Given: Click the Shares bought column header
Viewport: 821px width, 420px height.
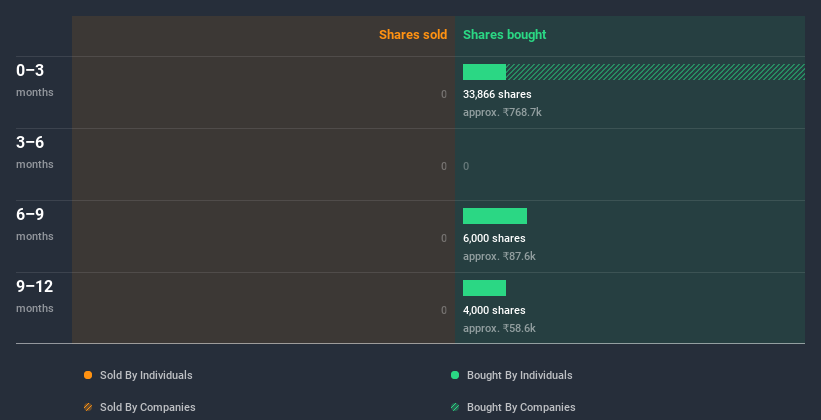Looking at the screenshot, I should (x=504, y=35).
